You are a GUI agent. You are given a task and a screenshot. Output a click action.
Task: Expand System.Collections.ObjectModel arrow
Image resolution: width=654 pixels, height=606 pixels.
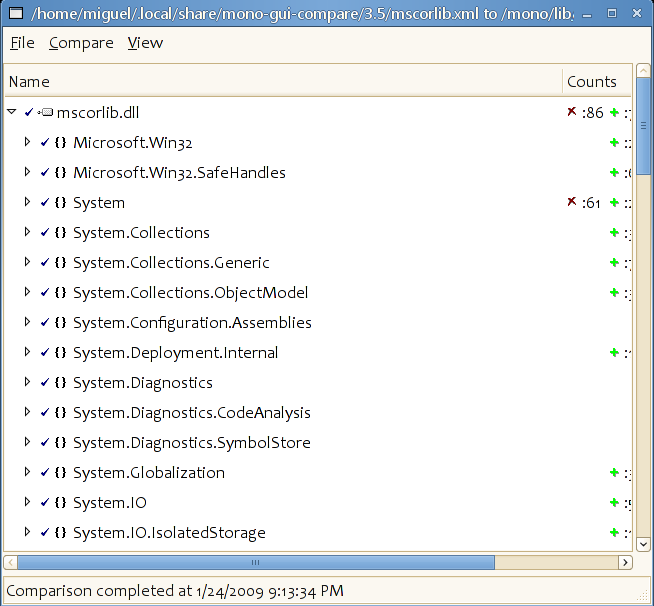(27, 292)
